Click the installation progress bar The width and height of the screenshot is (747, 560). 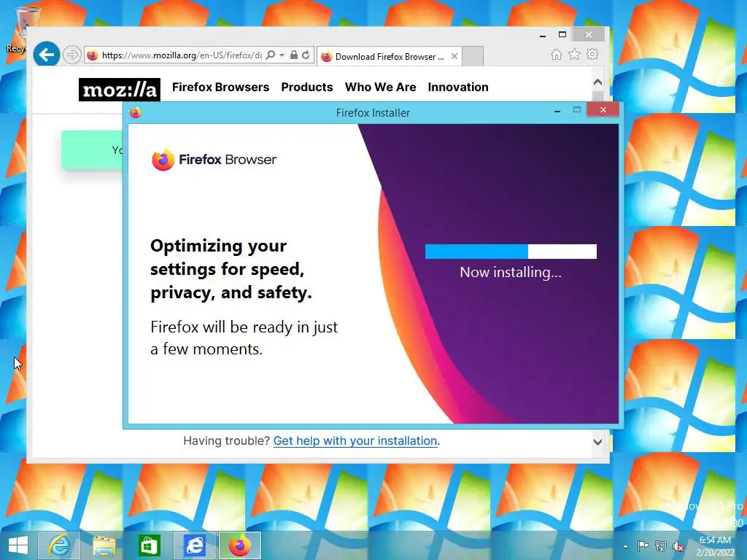pyautogui.click(x=511, y=252)
